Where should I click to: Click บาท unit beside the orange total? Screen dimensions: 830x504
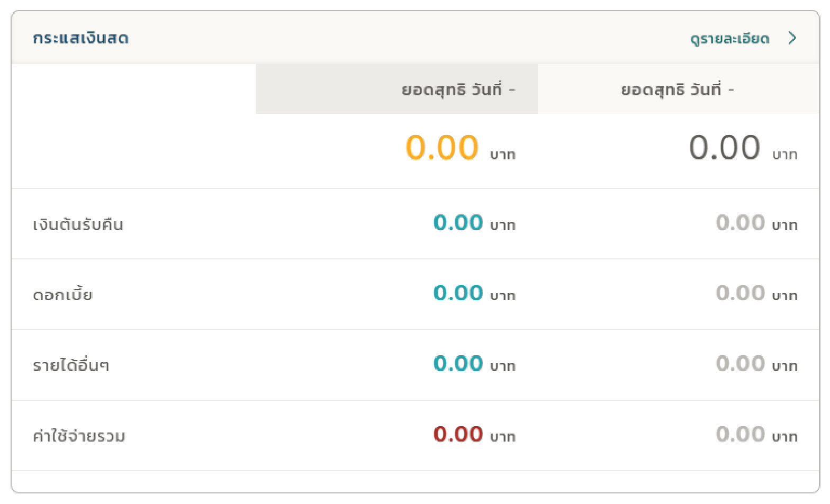pyautogui.click(x=502, y=155)
